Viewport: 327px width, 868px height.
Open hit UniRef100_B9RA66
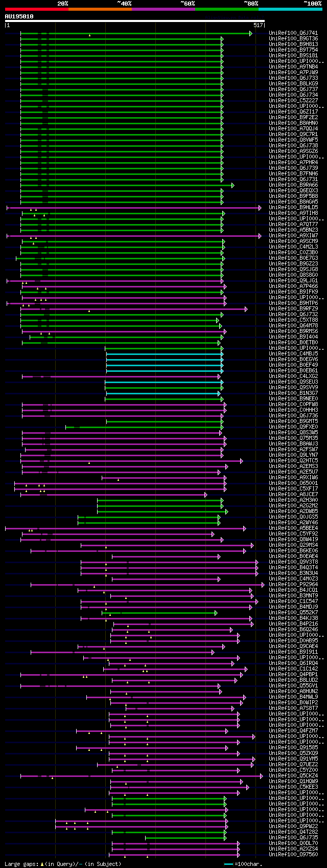pyautogui.click(x=293, y=185)
